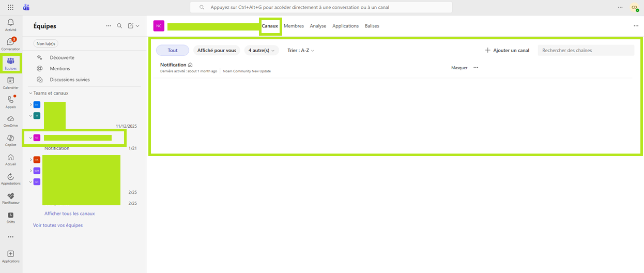Select the Affiché pour vous filter
Screen dimensions: 644x273
click(217, 50)
